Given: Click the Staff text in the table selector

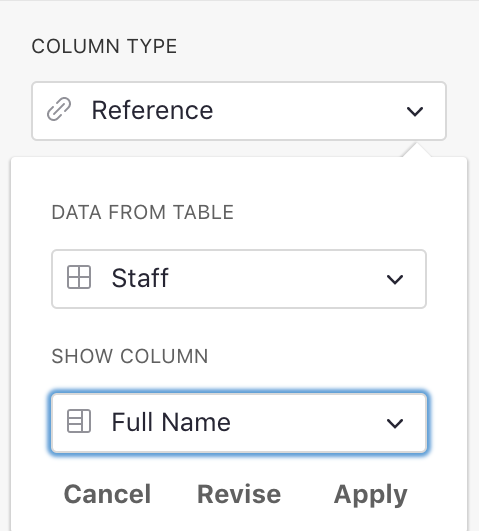Looking at the screenshot, I should pos(140,278).
